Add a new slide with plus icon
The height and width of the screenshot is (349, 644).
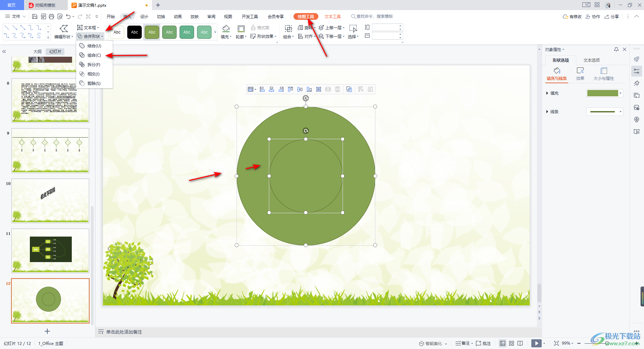coord(47,331)
